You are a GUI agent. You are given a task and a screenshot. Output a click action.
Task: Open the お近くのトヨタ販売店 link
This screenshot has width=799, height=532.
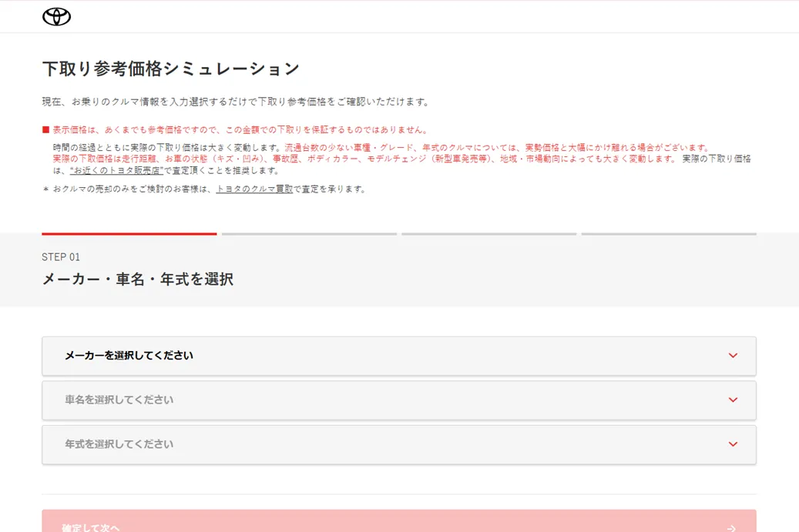116,171
